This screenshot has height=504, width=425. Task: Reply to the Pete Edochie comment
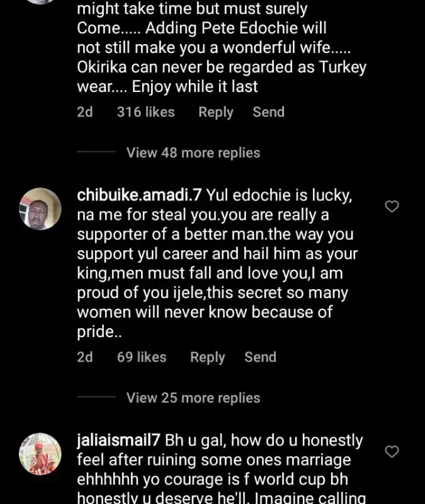(215, 112)
